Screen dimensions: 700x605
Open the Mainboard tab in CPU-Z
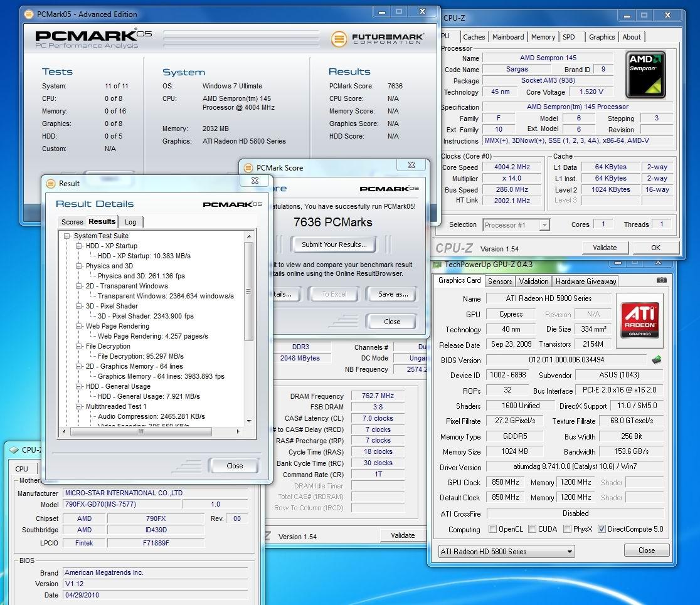[508, 37]
